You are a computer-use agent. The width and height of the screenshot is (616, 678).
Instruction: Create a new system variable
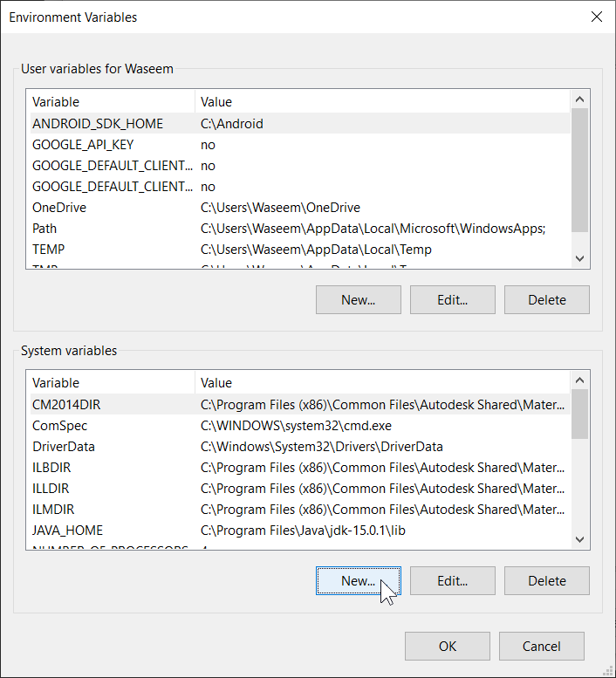pyautogui.click(x=358, y=580)
